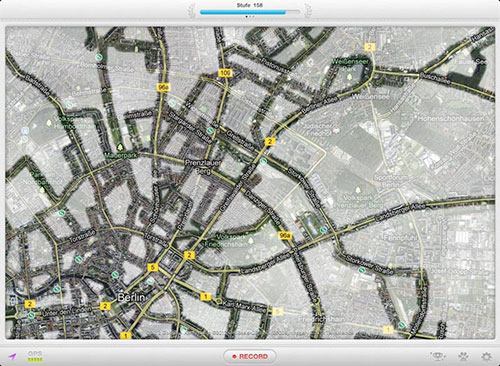Click the yellow 5 road shield marker
Screen dimensions: 500x366
pyautogui.click(x=152, y=267)
